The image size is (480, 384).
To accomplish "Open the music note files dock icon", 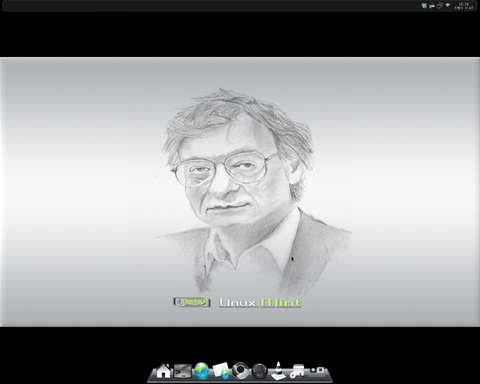I will pyautogui.click(x=297, y=371).
